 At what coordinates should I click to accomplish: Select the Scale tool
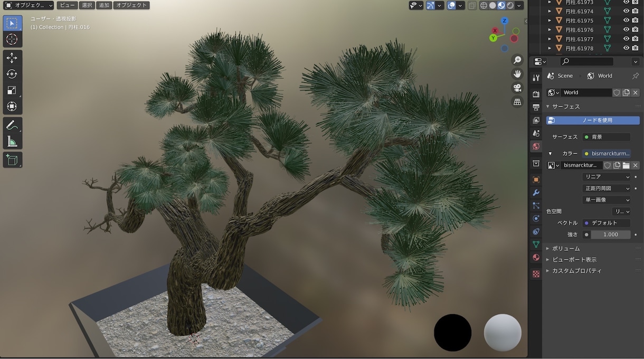coord(12,90)
